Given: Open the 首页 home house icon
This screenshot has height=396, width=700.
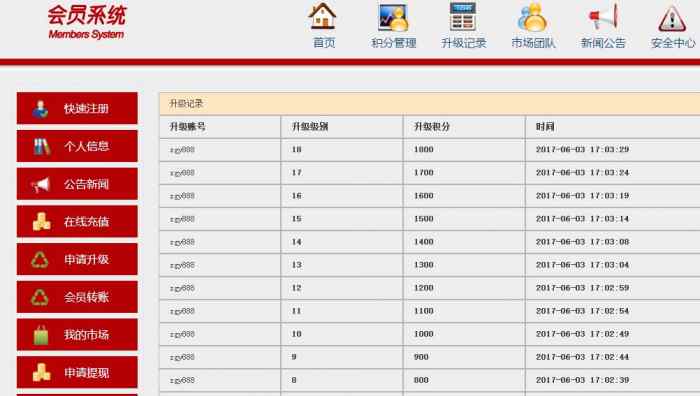Looking at the screenshot, I should click(322, 17).
